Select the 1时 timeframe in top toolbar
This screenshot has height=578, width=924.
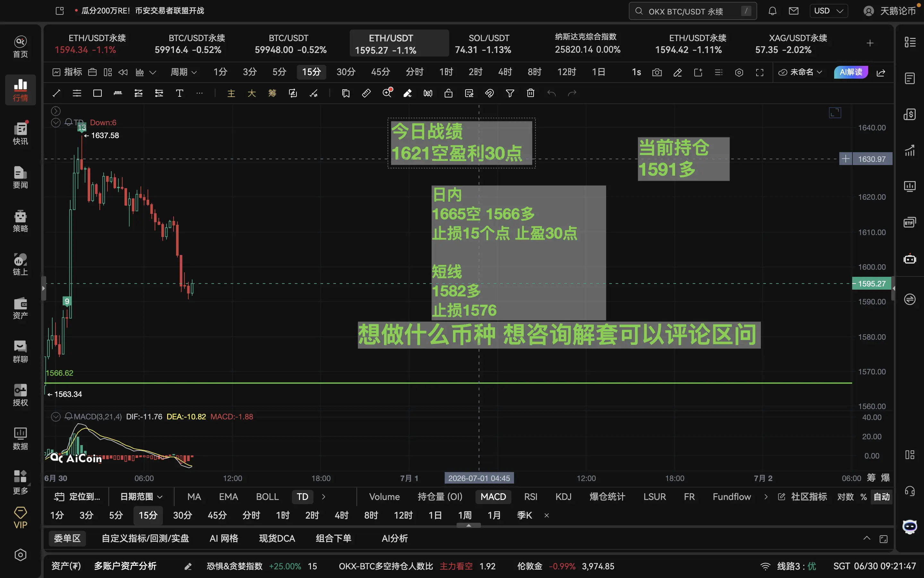[x=446, y=72]
